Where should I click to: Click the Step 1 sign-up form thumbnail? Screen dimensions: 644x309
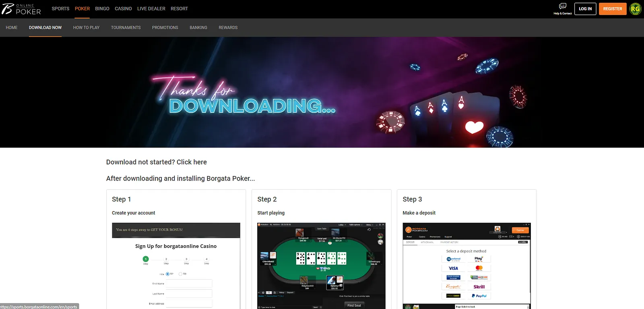click(176, 266)
